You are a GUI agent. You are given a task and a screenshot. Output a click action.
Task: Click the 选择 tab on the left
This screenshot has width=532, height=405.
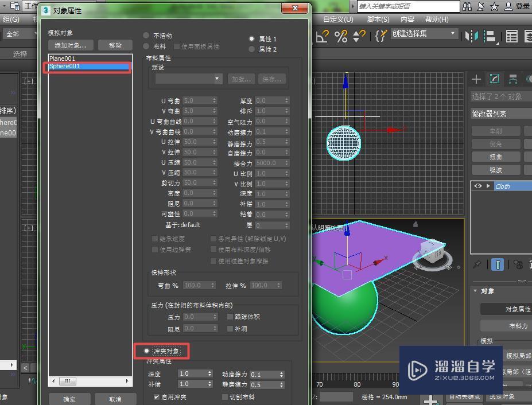click(x=20, y=54)
